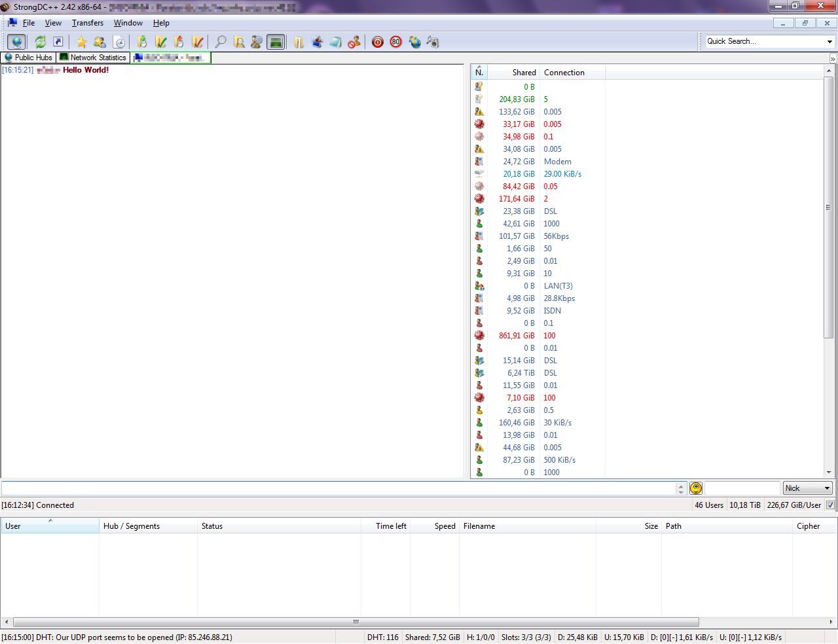
Task: Click the StrongDC++ icon left of File menu
Action: click(x=12, y=23)
